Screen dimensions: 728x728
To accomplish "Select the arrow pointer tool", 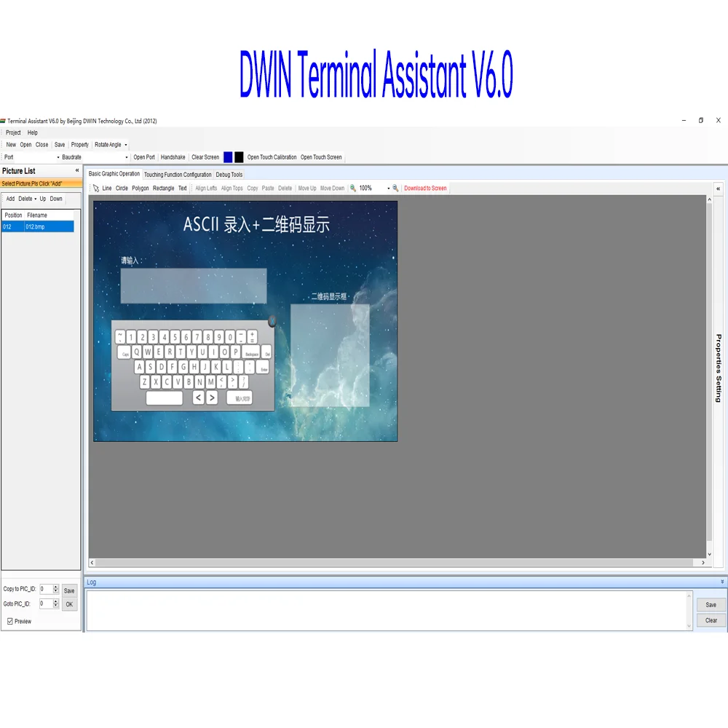I will (x=96, y=188).
